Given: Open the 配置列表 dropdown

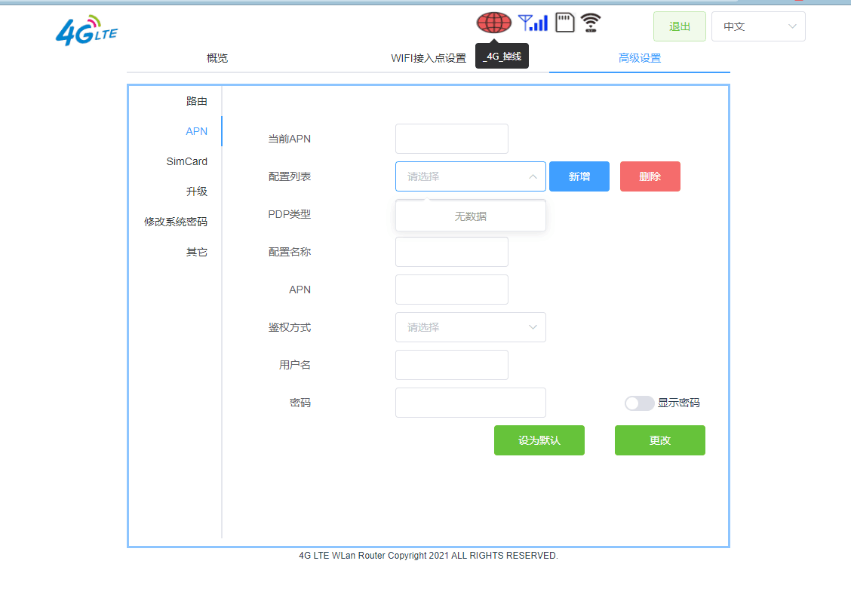Looking at the screenshot, I should tap(470, 176).
